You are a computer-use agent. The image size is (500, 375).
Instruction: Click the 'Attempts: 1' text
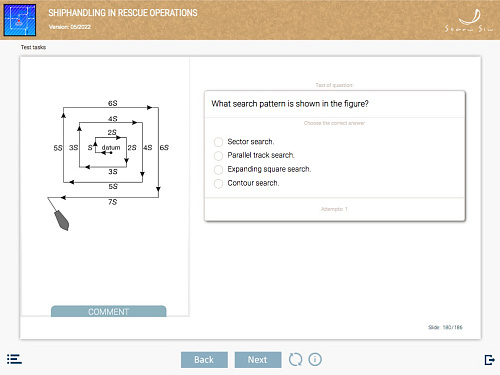pos(334,209)
